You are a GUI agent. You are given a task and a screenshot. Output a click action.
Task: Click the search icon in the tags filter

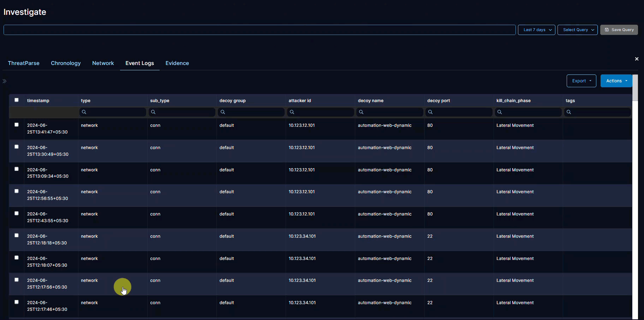tap(569, 112)
